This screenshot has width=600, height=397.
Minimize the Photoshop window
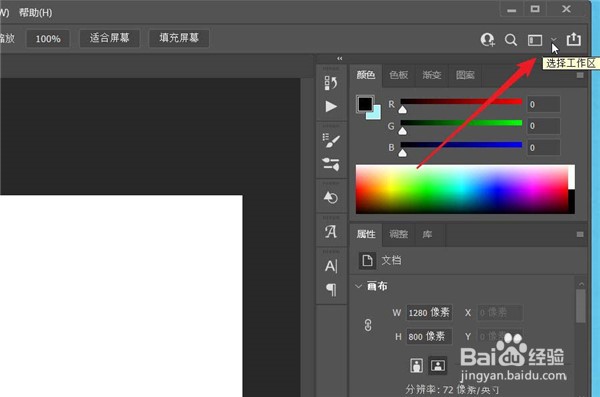(x=512, y=10)
